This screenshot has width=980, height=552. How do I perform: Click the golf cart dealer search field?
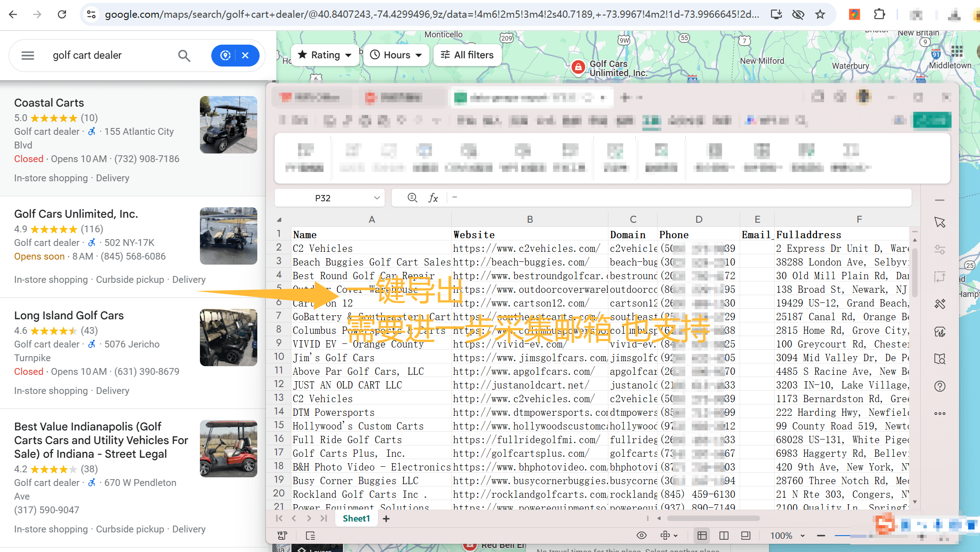(x=109, y=56)
